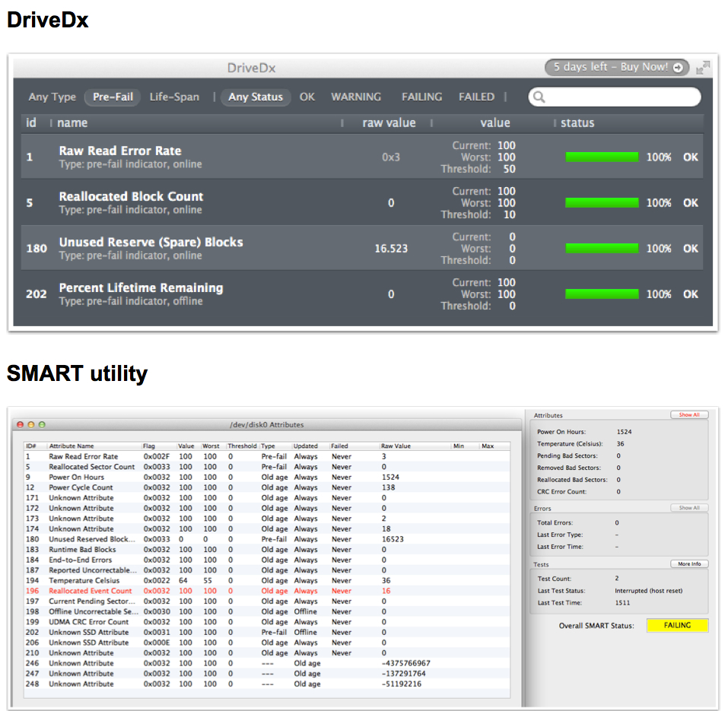This screenshot has width=728, height=711.
Task: Click red close button of SMART utility window
Action: pos(20,424)
